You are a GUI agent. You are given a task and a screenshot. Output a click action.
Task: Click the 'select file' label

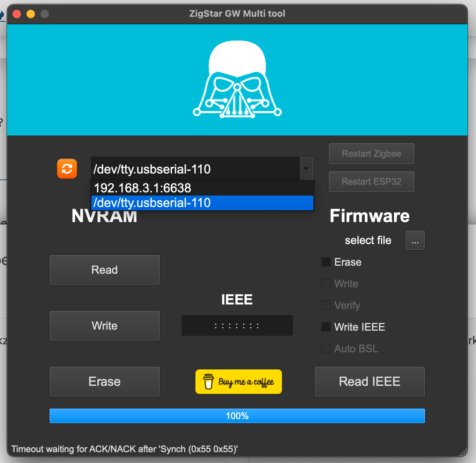click(x=368, y=240)
